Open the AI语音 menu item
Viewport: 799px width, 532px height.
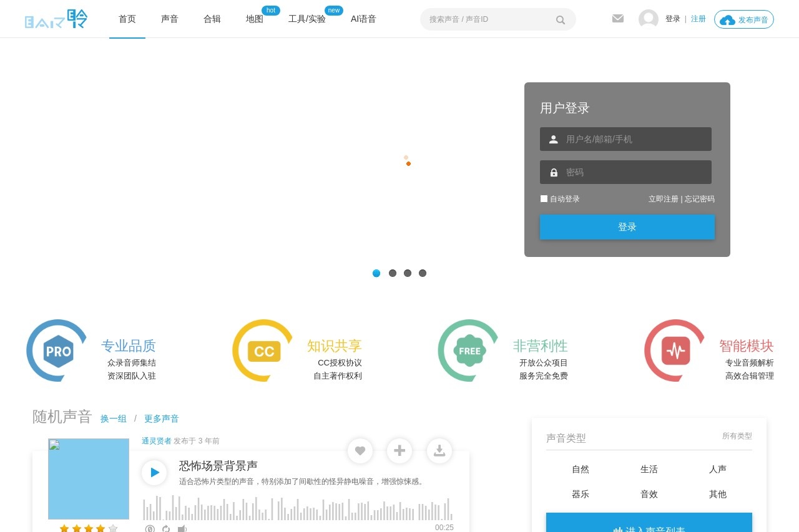click(x=363, y=19)
